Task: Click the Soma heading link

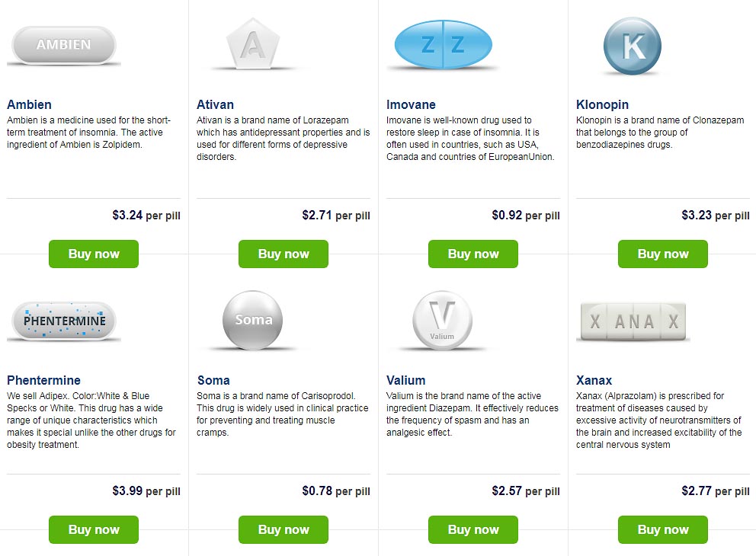Action: coord(213,380)
